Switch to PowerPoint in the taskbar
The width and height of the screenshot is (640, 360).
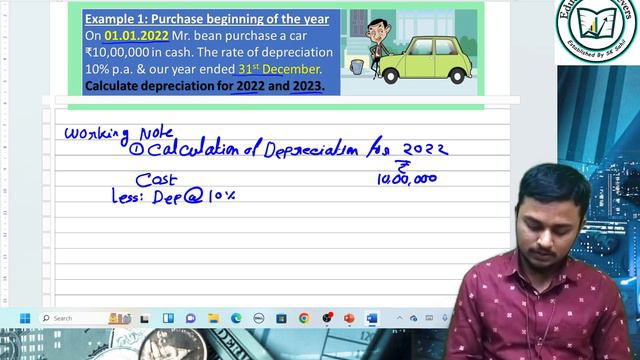pyautogui.click(x=349, y=318)
